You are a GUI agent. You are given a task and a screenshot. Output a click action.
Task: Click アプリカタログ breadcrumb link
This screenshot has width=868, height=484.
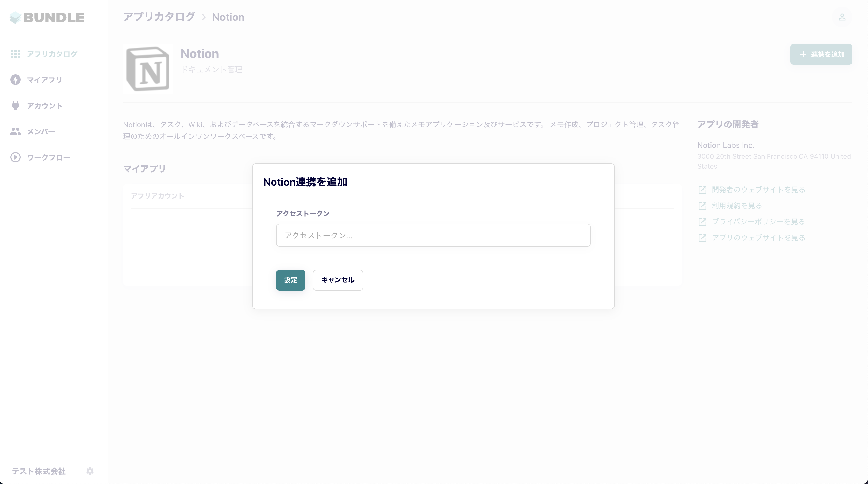point(159,17)
